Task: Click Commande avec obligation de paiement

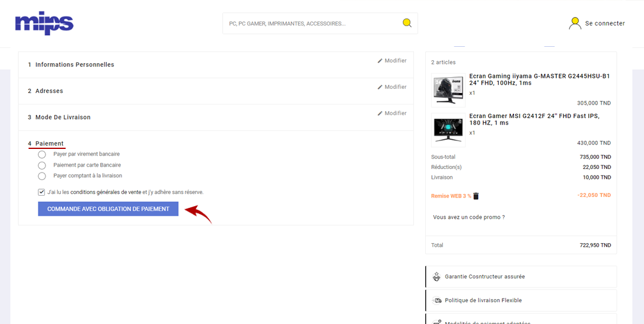Action: pyautogui.click(x=108, y=209)
